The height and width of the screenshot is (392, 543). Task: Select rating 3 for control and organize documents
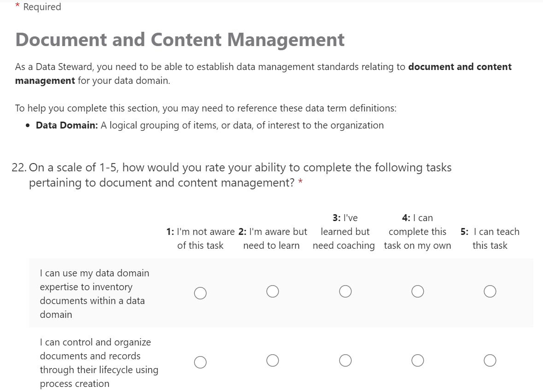345,360
